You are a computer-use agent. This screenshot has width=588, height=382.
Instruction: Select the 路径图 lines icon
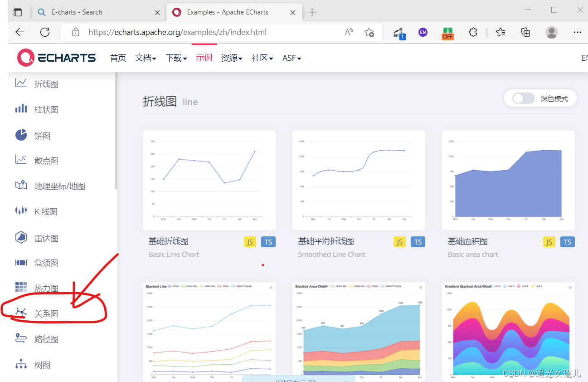coord(21,338)
